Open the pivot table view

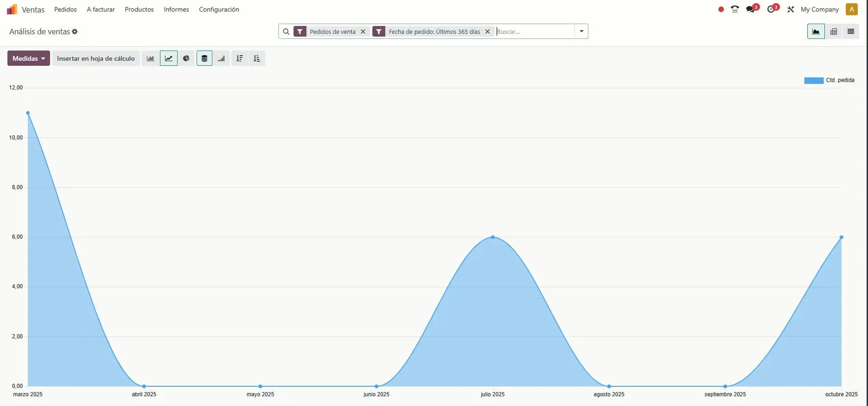[833, 32]
